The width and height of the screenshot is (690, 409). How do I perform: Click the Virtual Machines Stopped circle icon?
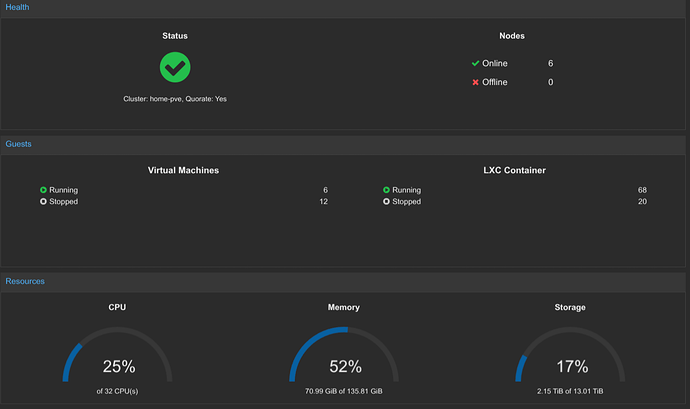(x=43, y=201)
